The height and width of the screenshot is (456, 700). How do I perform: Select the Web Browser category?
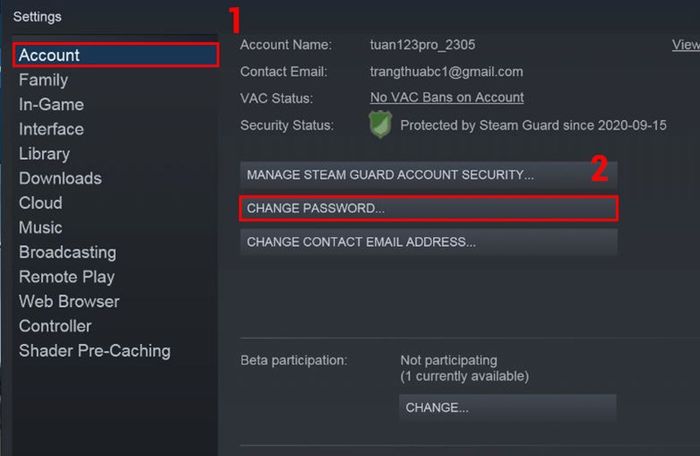pyautogui.click(x=69, y=301)
